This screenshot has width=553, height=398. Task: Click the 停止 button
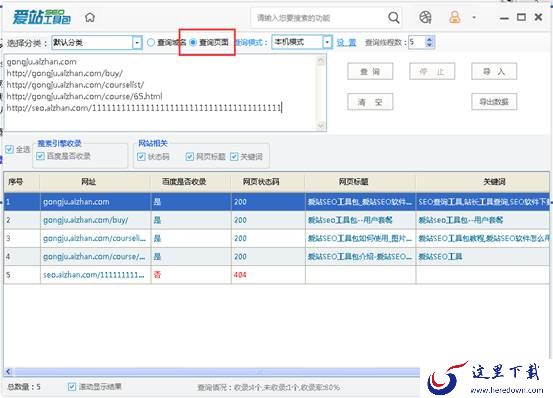[432, 72]
